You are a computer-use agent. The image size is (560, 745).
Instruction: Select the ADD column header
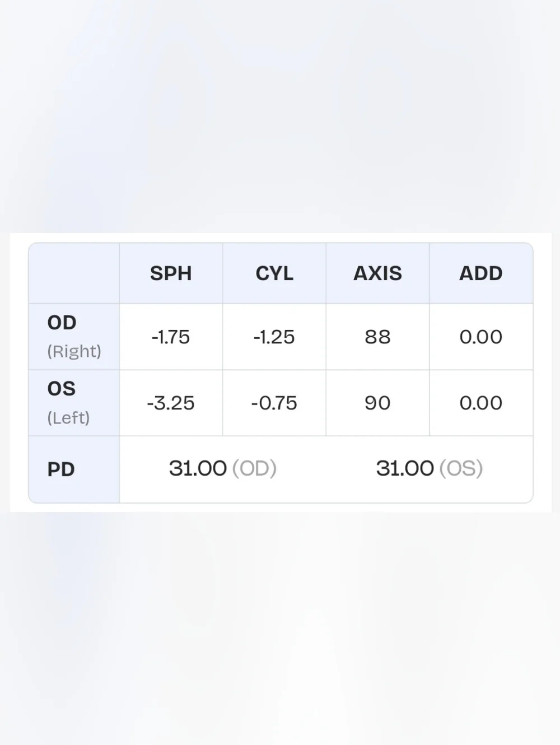(x=481, y=273)
